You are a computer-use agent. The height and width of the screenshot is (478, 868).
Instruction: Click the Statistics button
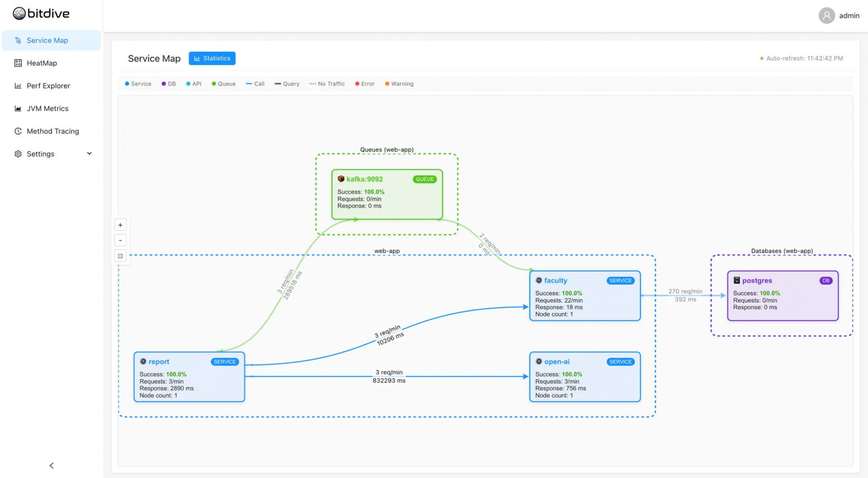point(212,58)
